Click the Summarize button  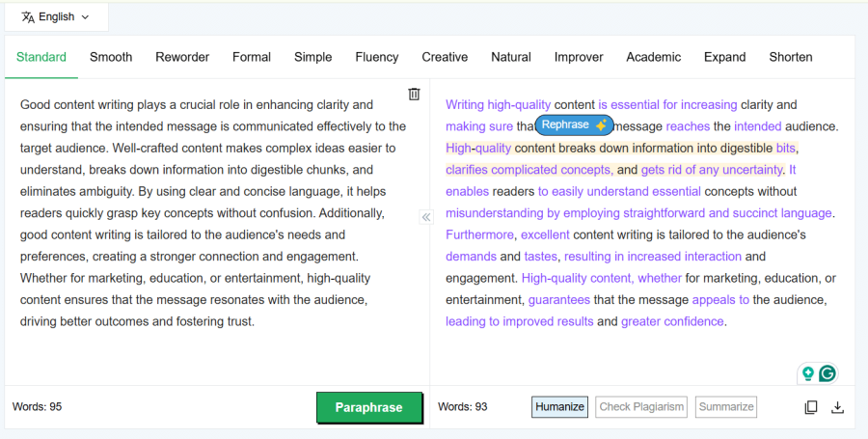pos(726,407)
